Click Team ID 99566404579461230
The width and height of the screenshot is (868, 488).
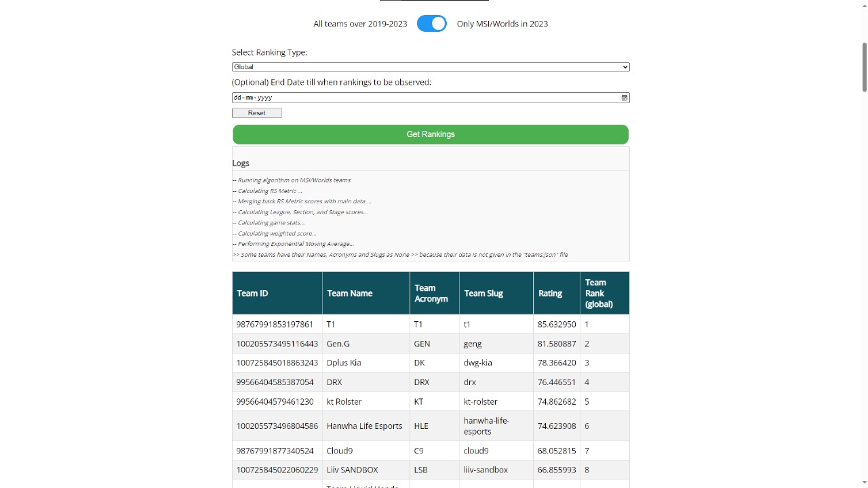[275, 401]
